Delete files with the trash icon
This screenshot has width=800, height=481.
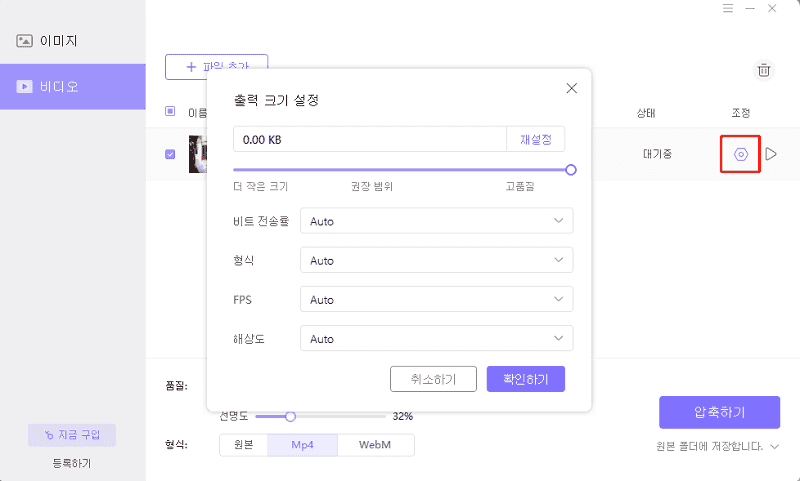[764, 70]
